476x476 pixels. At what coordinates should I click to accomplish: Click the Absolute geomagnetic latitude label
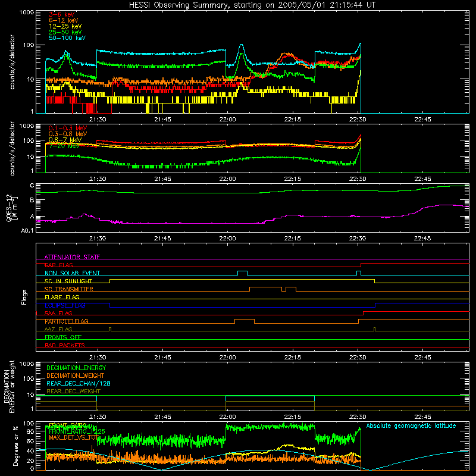411,425
